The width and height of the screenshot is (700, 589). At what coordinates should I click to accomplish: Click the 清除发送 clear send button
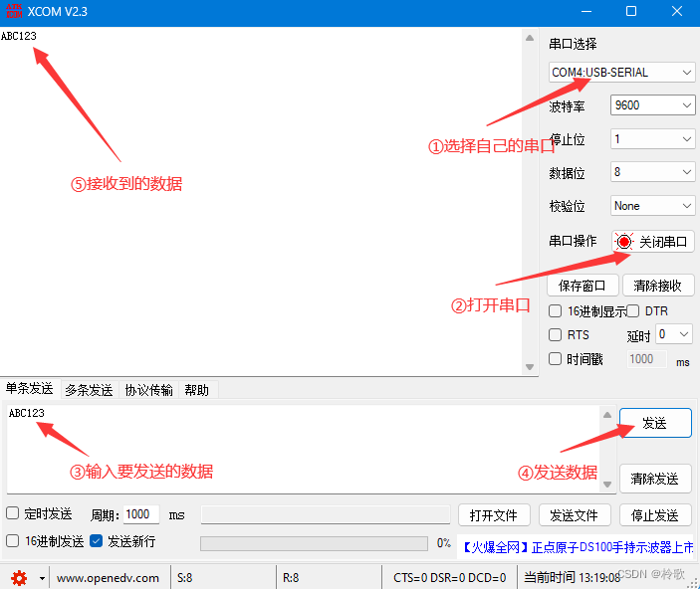(655, 479)
